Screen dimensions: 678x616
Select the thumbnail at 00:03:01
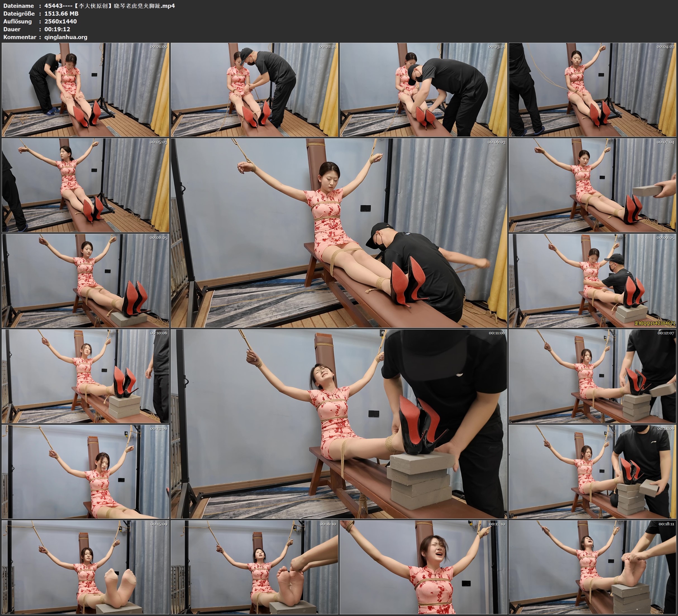(x=424, y=90)
